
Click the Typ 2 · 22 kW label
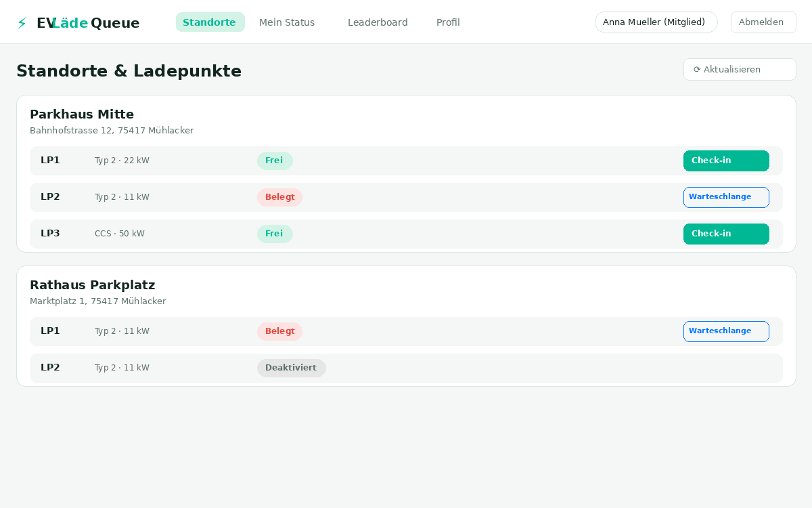[x=122, y=161]
